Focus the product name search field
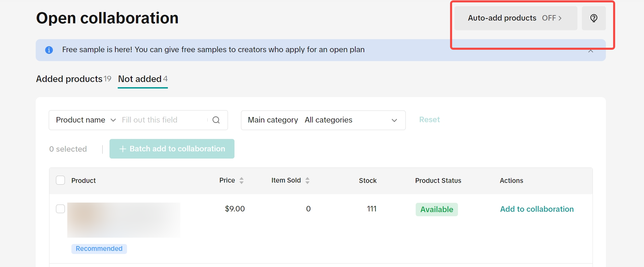Viewport: 644px width, 267px height. (x=163, y=120)
